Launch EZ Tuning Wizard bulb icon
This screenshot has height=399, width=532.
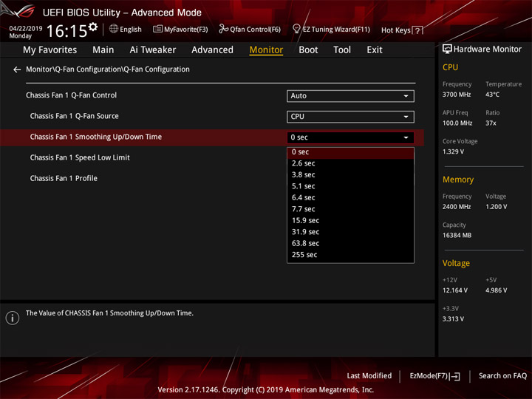point(296,29)
